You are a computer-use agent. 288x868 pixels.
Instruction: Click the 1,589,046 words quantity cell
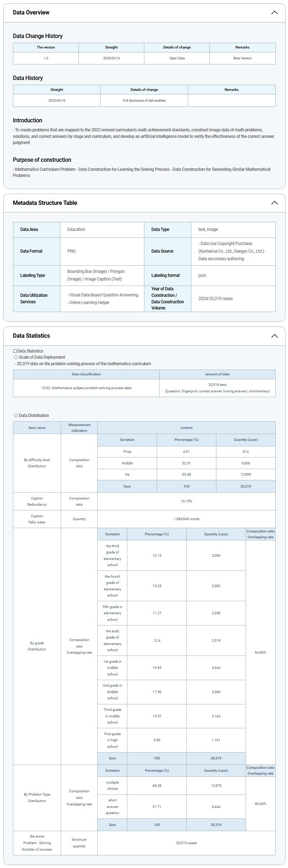pos(186,519)
